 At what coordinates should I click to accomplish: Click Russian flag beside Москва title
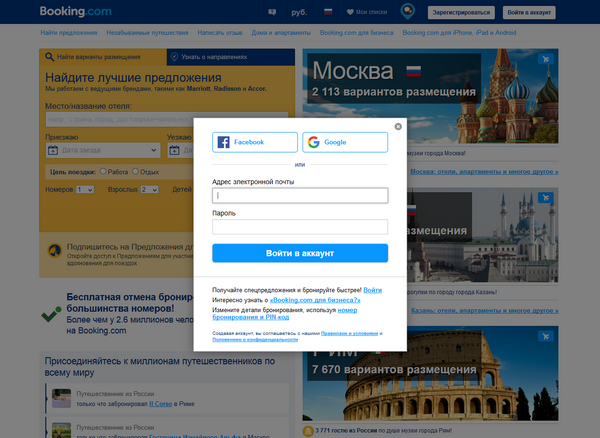coord(414,71)
